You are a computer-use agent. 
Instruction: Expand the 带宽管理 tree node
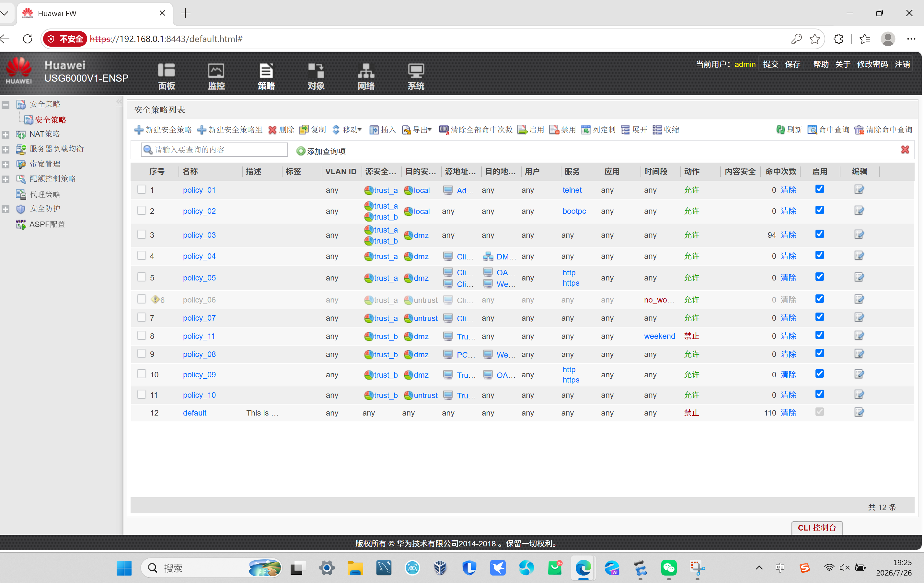(x=6, y=165)
